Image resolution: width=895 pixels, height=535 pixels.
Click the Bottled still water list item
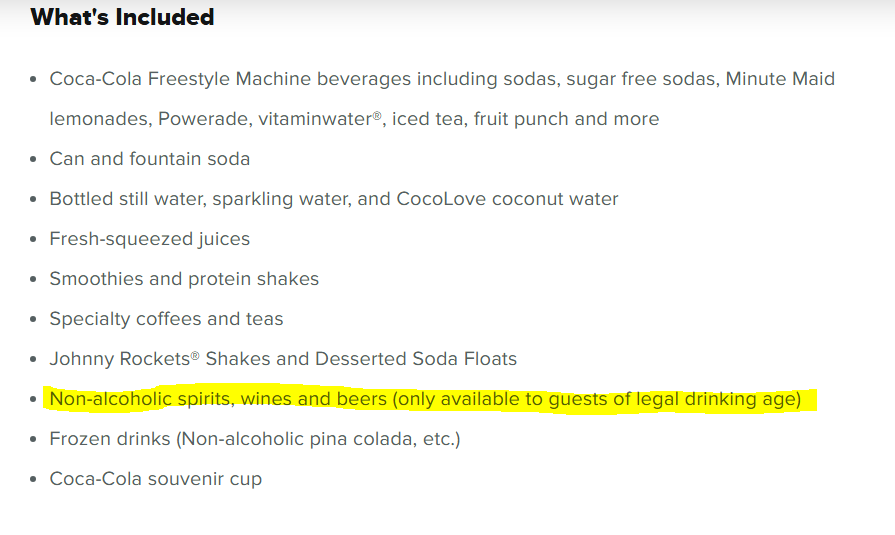334,199
